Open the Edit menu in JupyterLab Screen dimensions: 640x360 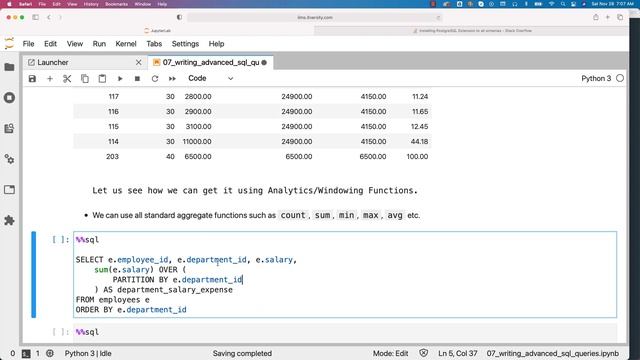click(x=51, y=44)
